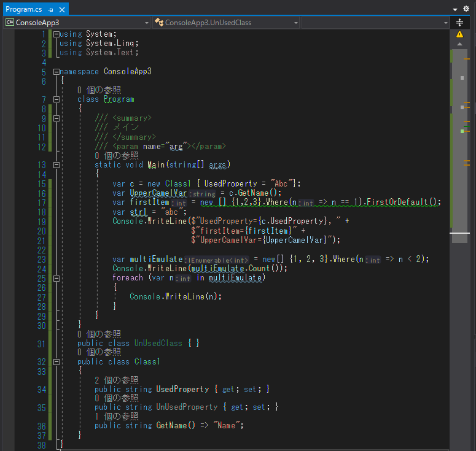Viewport: 476px width, 451px height.
Task: Click the yellow warning indicator icon
Action: [459, 34]
